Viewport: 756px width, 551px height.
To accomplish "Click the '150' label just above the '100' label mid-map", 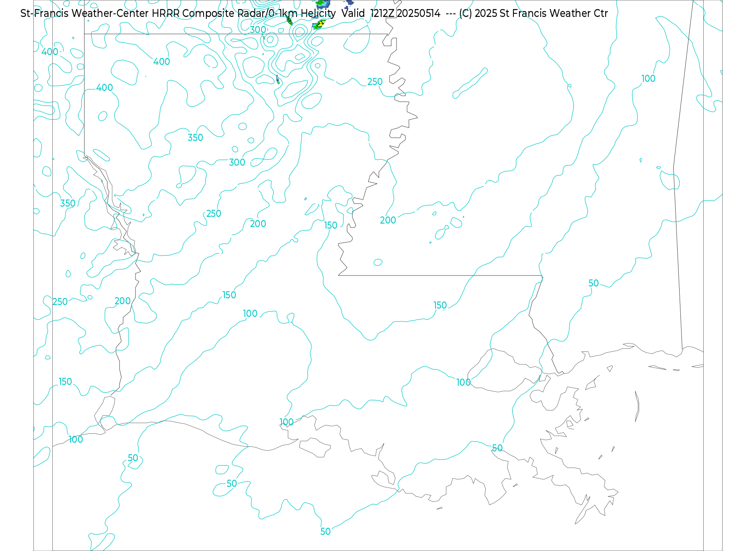I will (x=229, y=295).
